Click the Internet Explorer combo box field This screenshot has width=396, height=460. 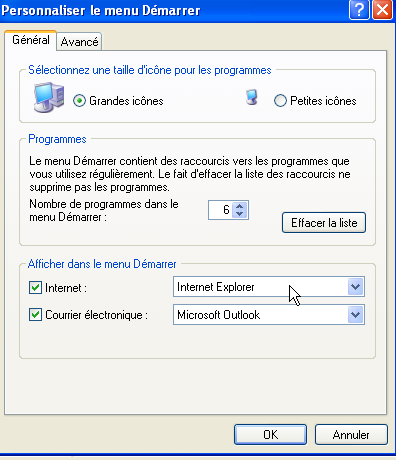[x=269, y=287]
